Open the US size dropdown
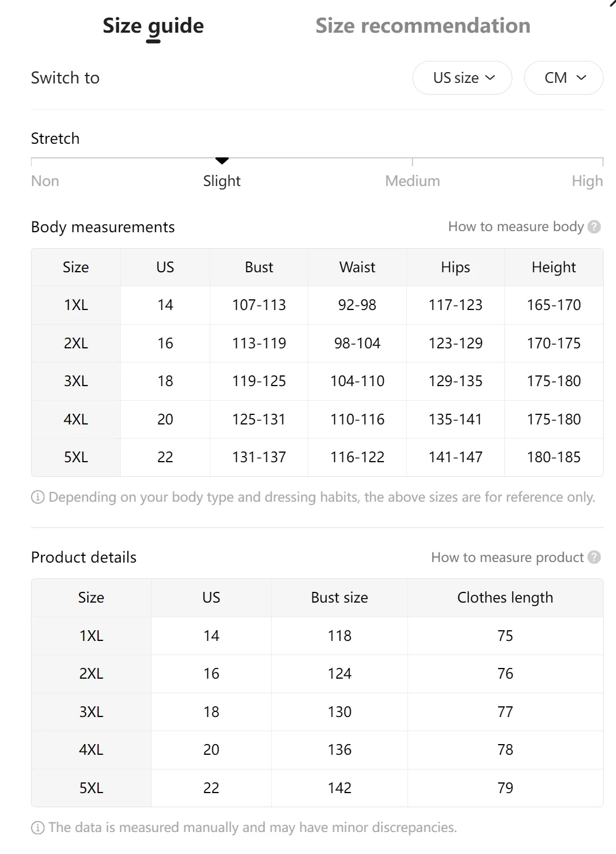 [x=463, y=78]
